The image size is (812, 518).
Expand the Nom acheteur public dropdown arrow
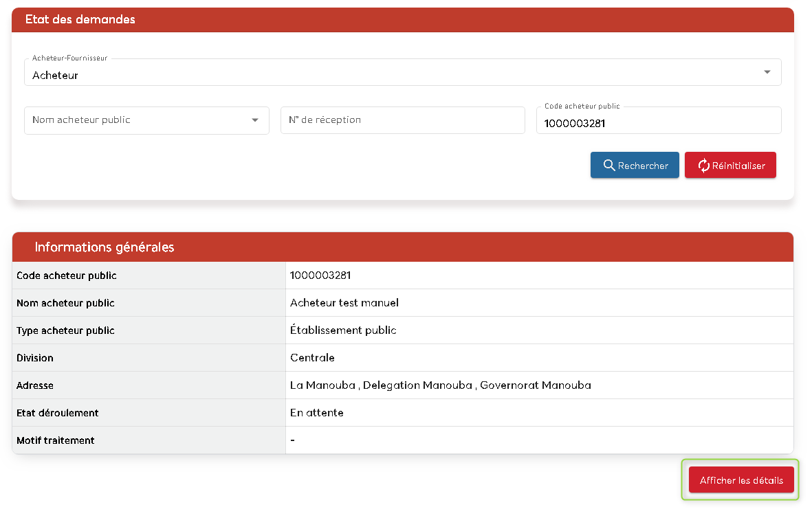[255, 120]
